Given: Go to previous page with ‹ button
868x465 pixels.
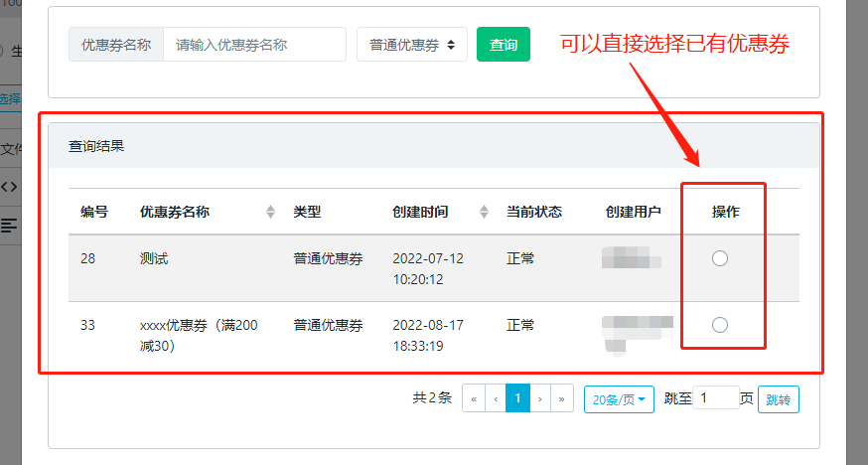Looking at the screenshot, I should coord(496,398).
